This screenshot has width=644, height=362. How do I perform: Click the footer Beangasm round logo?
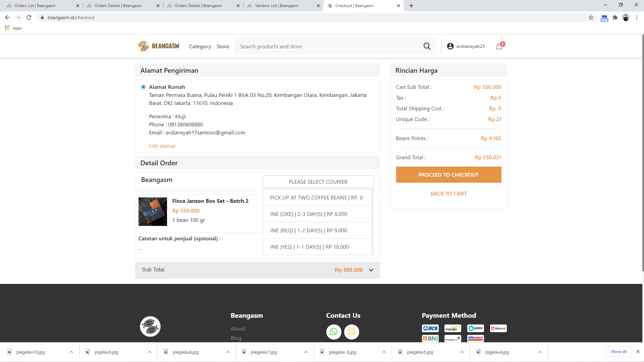pos(150,326)
